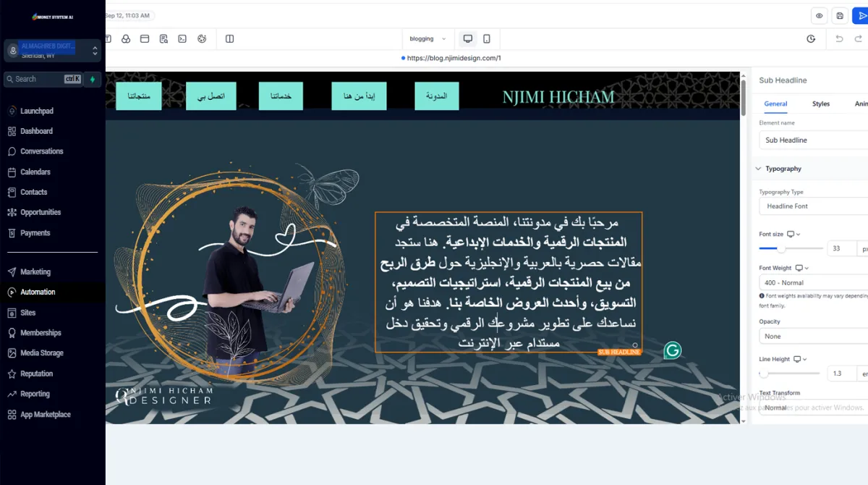Open the typography settings icon in toolbar

[x=108, y=38]
